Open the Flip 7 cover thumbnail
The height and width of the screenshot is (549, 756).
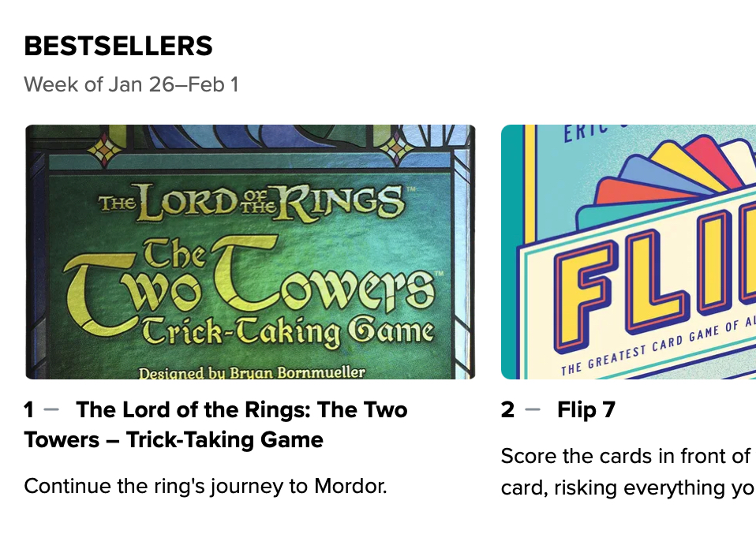[628, 252]
